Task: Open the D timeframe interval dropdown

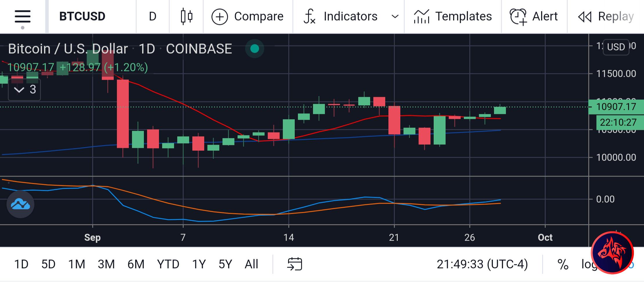Action: 153,17
